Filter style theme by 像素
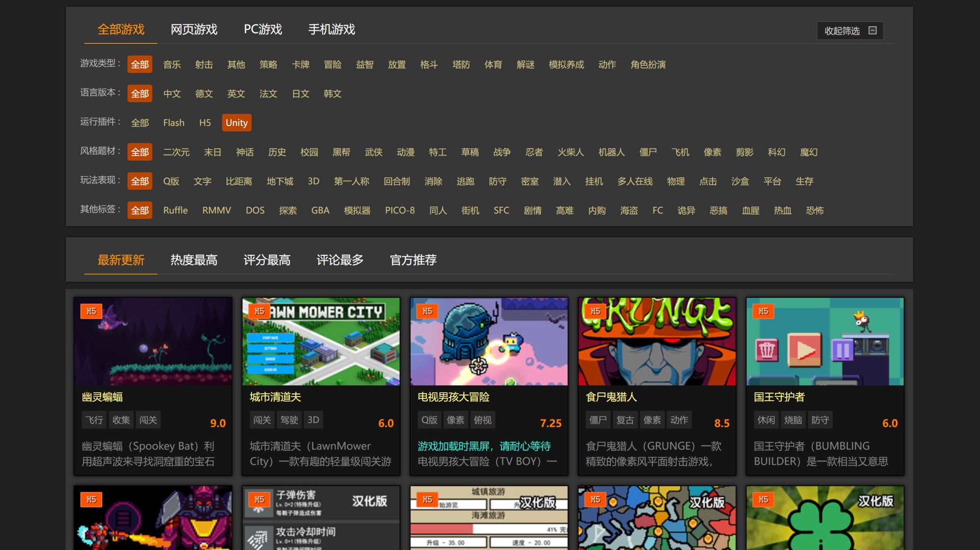Viewport: 980px width, 550px height. [x=712, y=152]
